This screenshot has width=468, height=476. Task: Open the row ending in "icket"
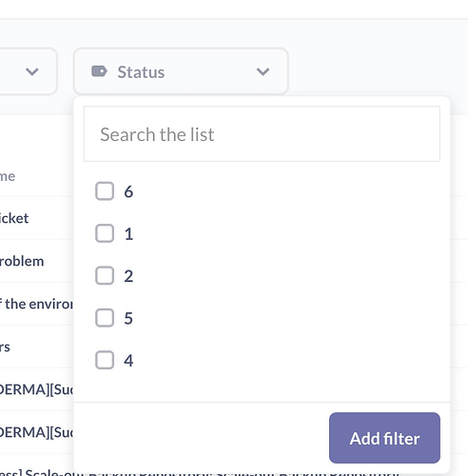14,218
